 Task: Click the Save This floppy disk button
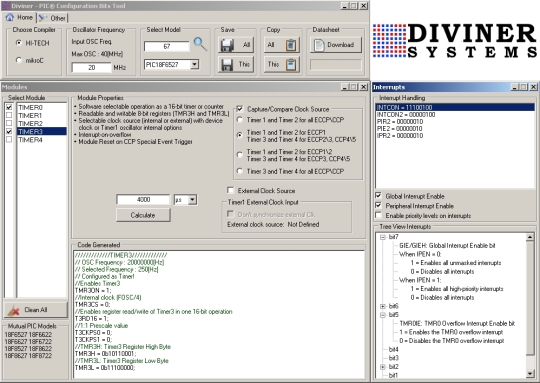[x=236, y=64]
